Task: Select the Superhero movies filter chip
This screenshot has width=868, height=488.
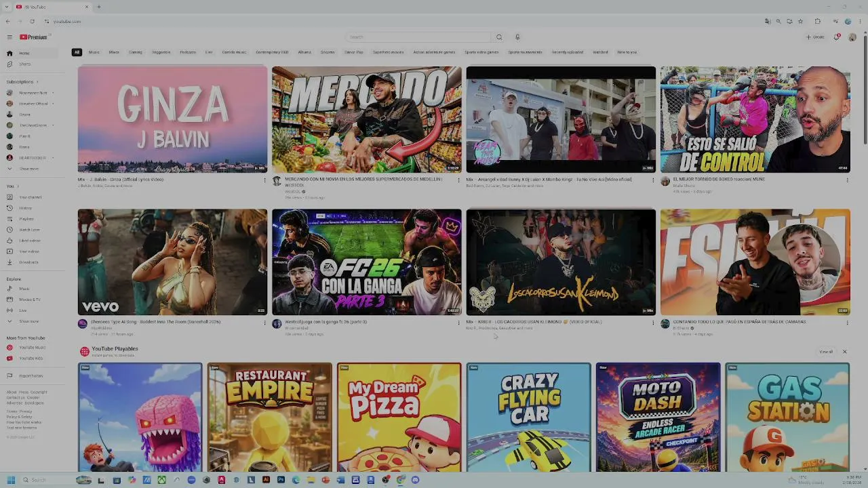Action: 388,52
